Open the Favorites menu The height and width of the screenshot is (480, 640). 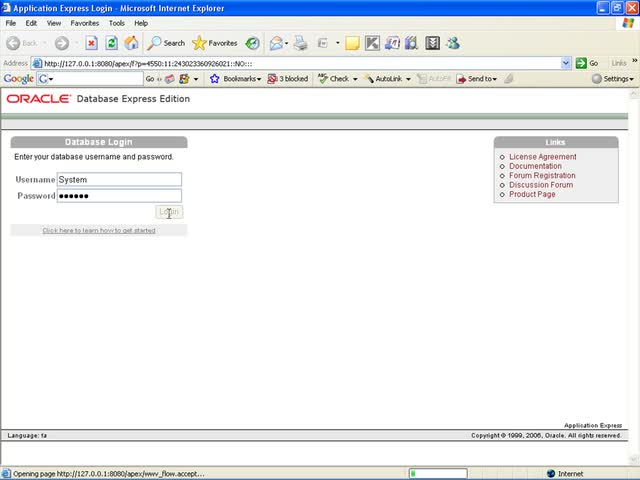pos(85,23)
